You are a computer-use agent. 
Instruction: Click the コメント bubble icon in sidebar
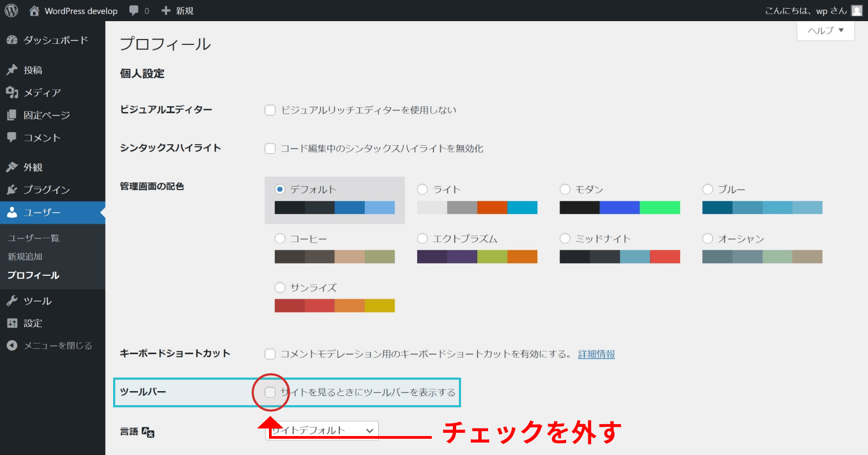point(12,138)
